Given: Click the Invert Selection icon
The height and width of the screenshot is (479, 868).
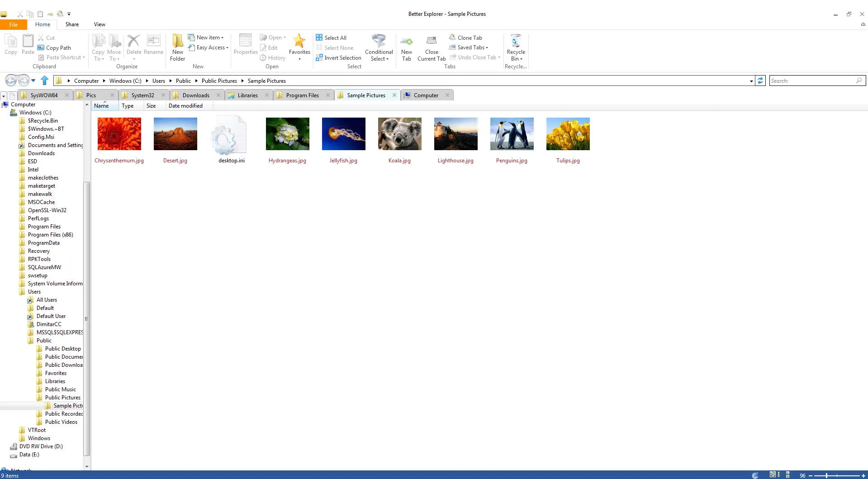Looking at the screenshot, I should click(x=319, y=57).
